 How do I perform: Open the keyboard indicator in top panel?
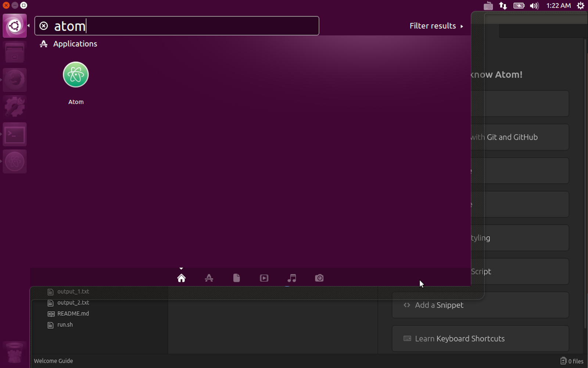(488, 6)
